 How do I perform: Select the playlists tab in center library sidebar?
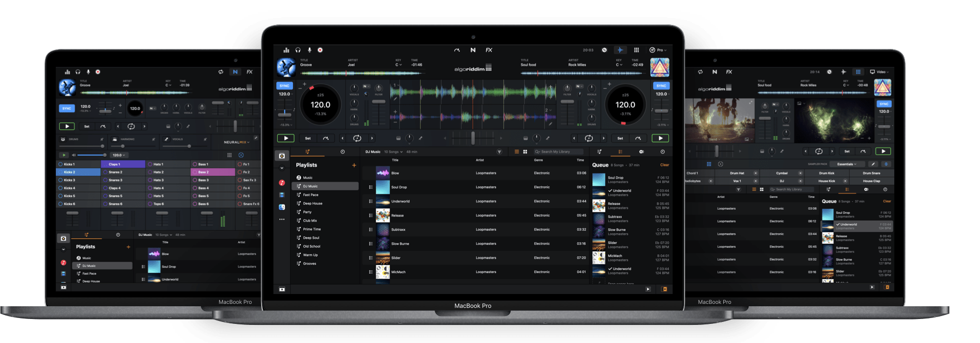pos(308,152)
